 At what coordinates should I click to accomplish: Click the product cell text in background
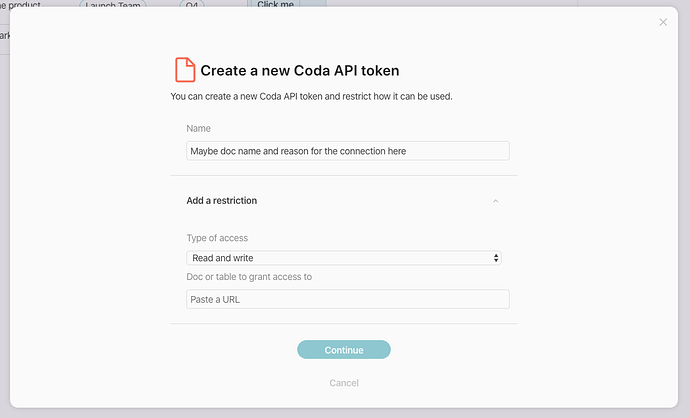coord(20,4)
